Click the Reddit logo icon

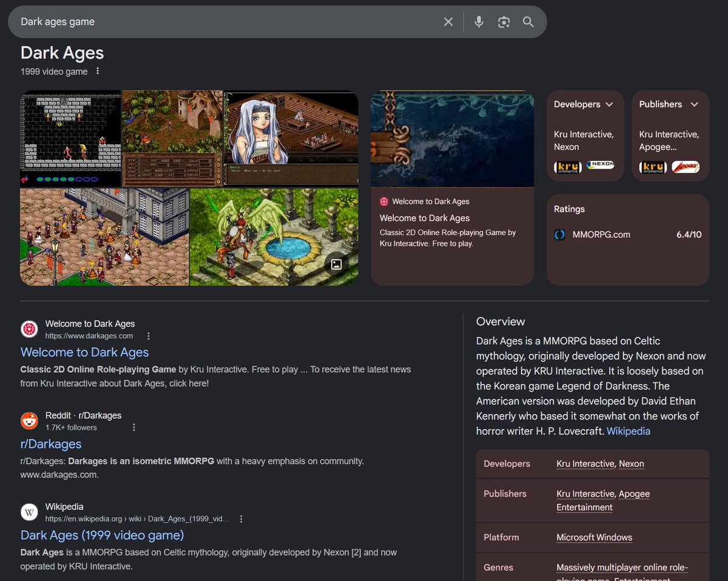[29, 421]
